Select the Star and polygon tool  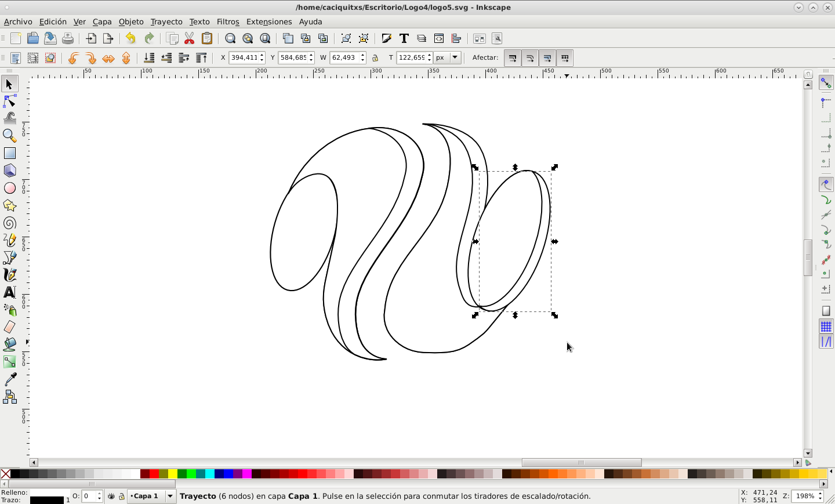[x=10, y=205]
